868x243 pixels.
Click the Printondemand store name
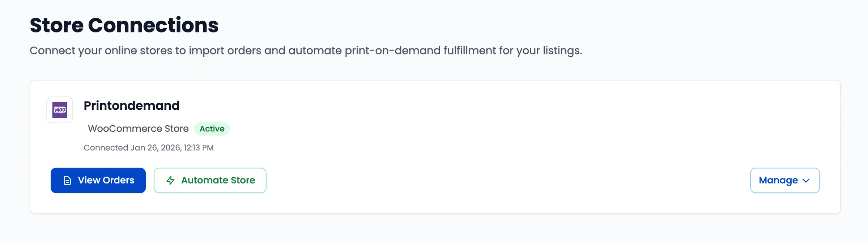(132, 105)
